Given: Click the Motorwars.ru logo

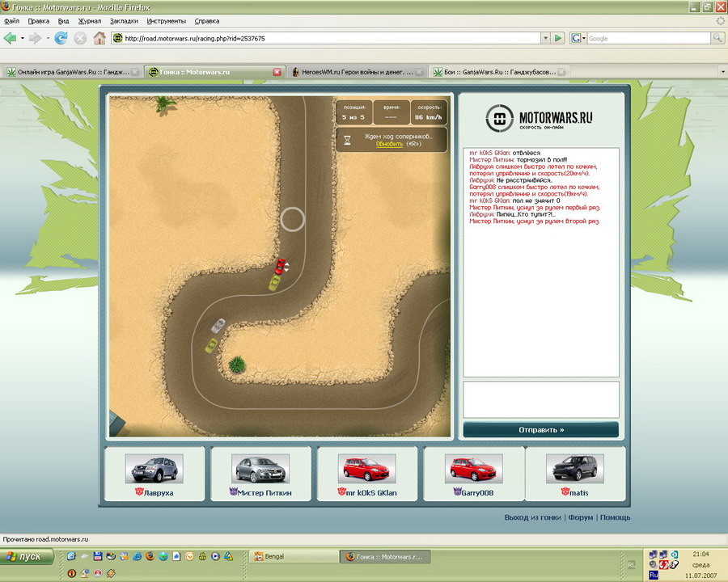Looking at the screenshot, I should (539, 118).
